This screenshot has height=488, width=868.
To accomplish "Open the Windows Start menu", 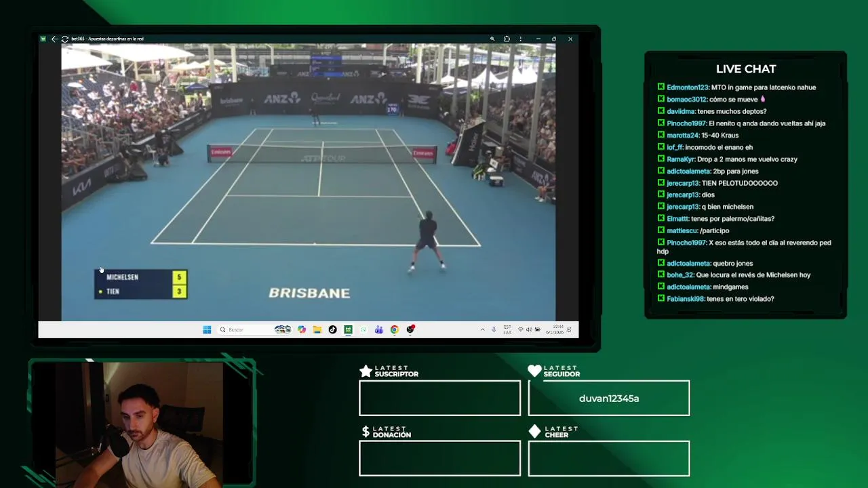I will [207, 329].
